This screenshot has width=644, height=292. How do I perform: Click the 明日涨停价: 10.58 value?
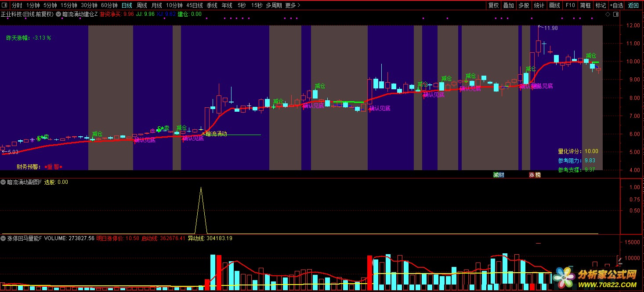tap(118, 238)
